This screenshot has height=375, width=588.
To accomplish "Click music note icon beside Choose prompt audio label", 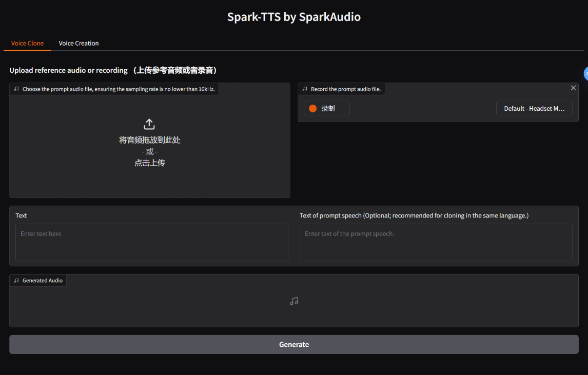I will (16, 89).
